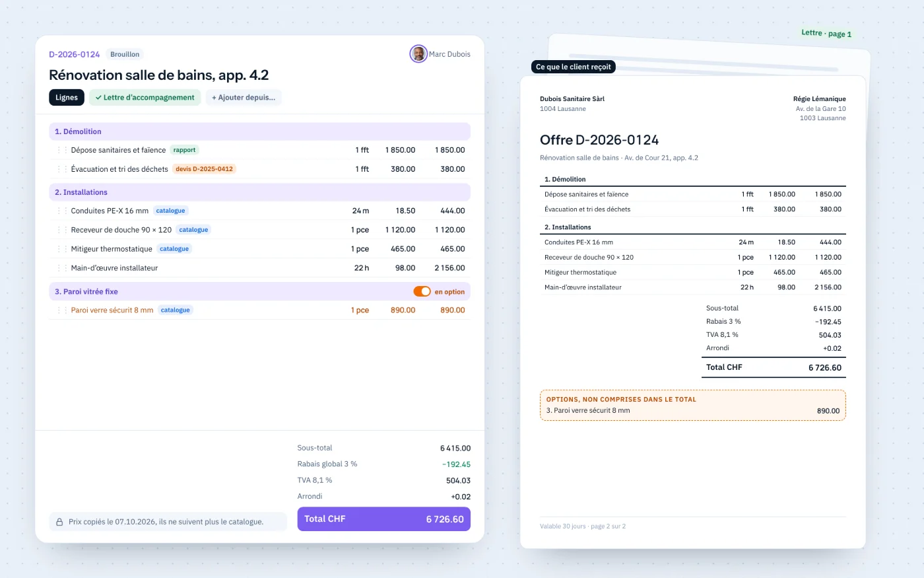Click the 'rapport' source tag
The image size is (924, 578).
pyautogui.click(x=184, y=150)
